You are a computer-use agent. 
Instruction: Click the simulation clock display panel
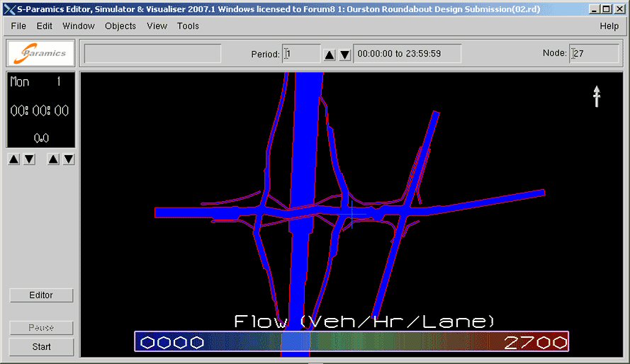[x=40, y=110]
